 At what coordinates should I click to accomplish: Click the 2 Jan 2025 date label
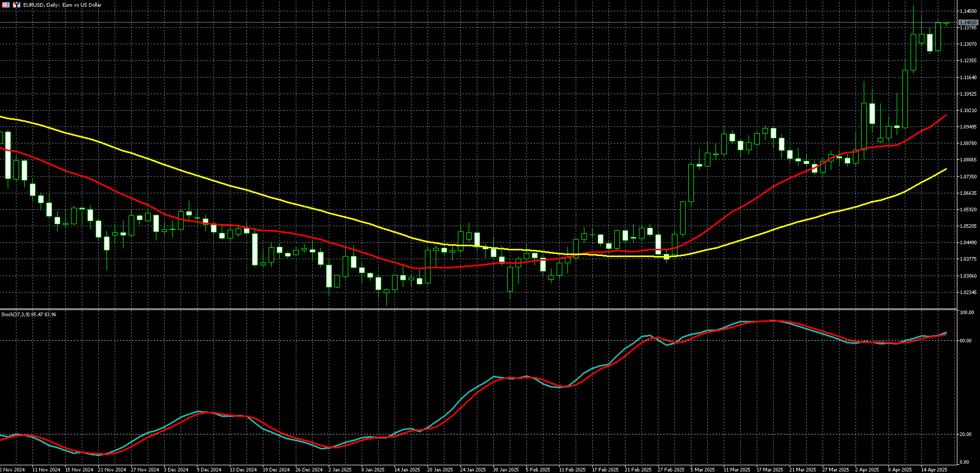(340, 469)
